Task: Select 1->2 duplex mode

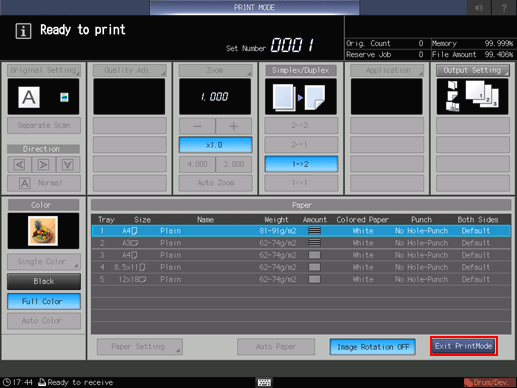Action: [x=301, y=164]
